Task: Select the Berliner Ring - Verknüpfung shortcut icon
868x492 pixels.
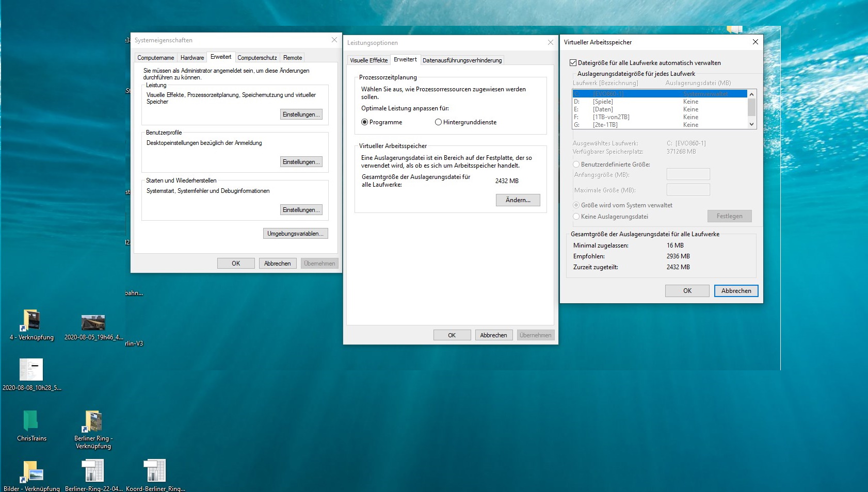Action: (93, 421)
